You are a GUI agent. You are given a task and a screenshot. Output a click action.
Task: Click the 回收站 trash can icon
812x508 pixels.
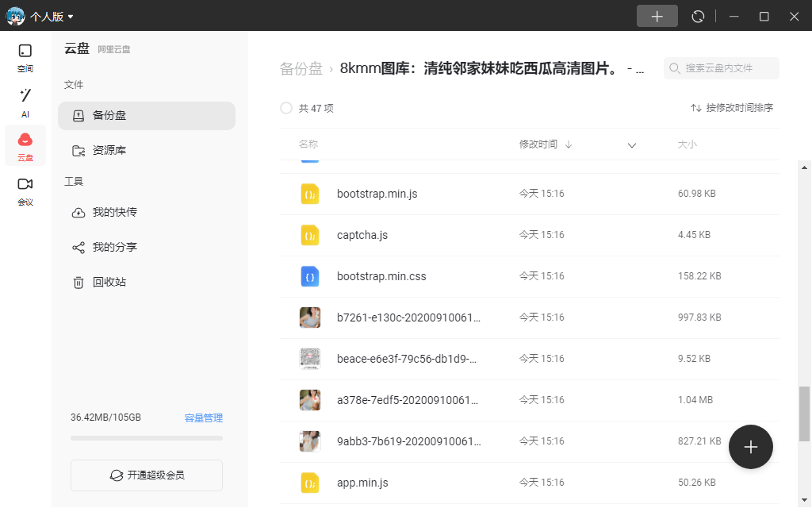(79, 283)
